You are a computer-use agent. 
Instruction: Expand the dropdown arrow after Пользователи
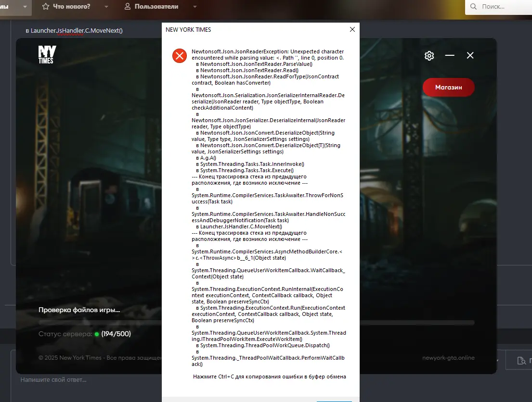coord(195,7)
